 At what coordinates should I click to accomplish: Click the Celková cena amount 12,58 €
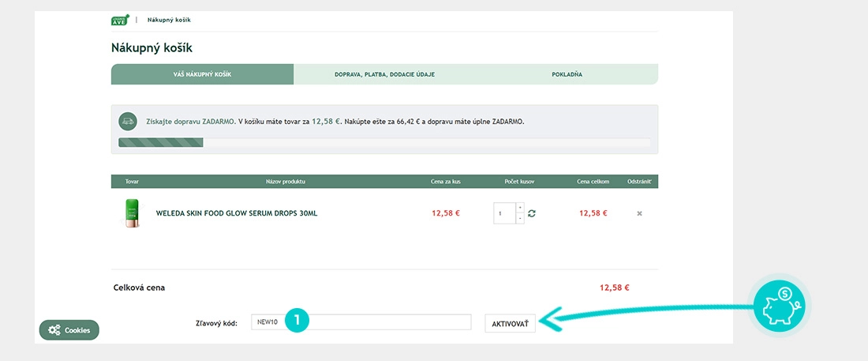615,288
